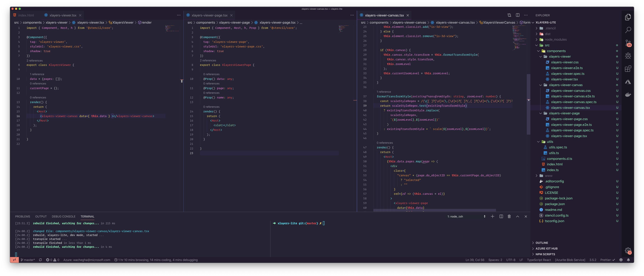
Task: Click the sync changes icon in status bar
Action: click(x=40, y=260)
